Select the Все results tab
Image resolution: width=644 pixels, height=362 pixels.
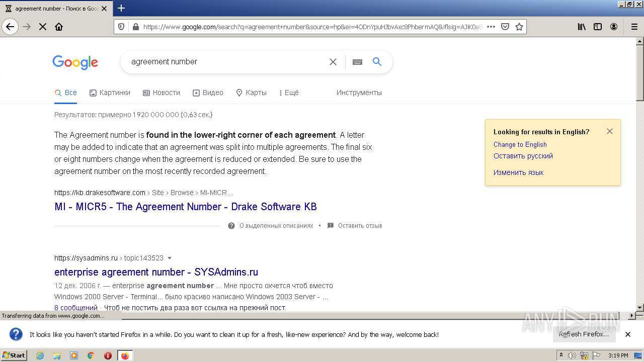(x=66, y=93)
